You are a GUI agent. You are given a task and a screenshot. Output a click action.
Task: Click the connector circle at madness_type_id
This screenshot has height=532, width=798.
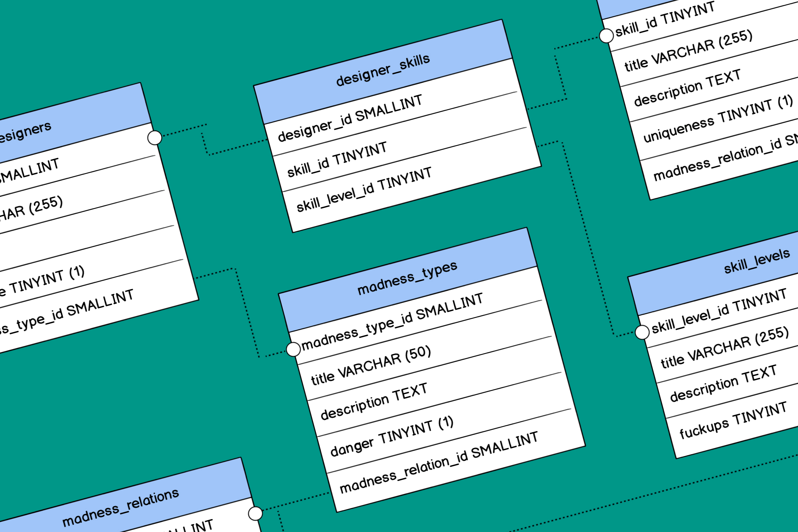point(294,349)
